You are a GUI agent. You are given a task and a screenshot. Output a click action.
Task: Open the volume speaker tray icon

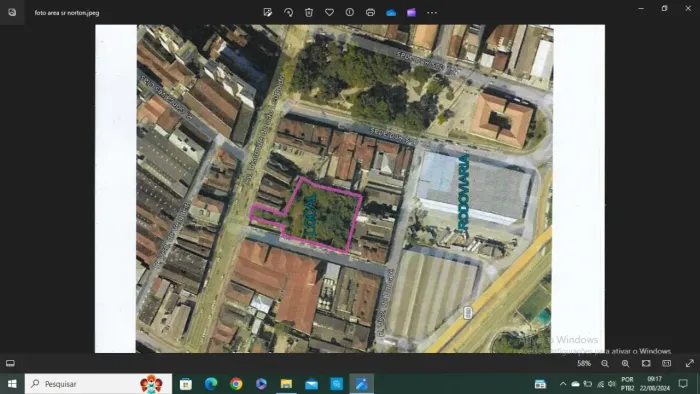[612, 384]
